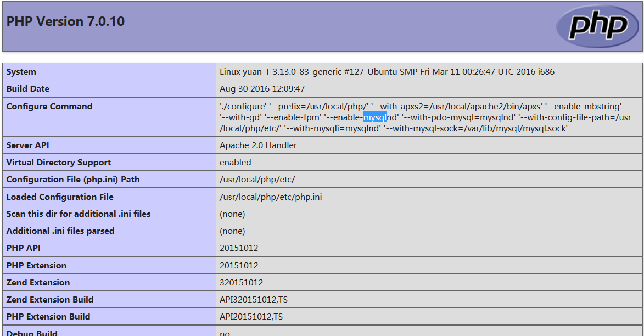The width and height of the screenshot is (644, 336).
Task: Select the 'Server API' label
Action: click(x=27, y=145)
